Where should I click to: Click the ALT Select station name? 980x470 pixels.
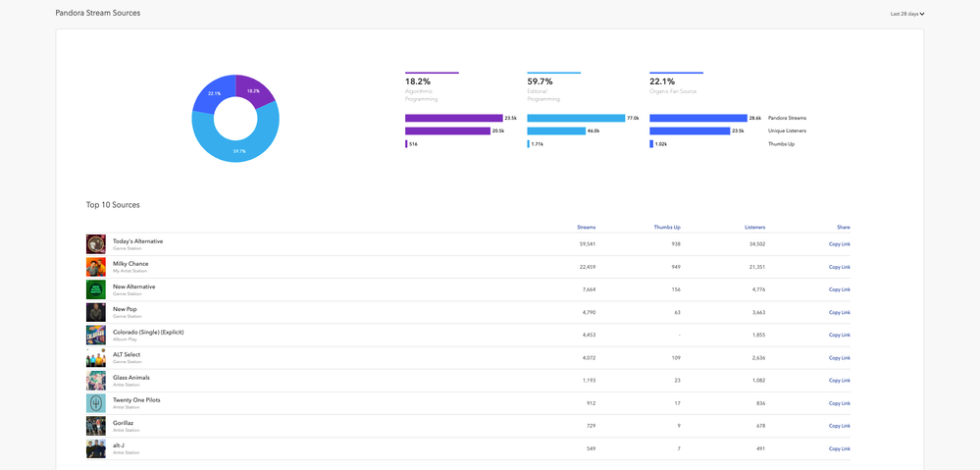click(127, 355)
